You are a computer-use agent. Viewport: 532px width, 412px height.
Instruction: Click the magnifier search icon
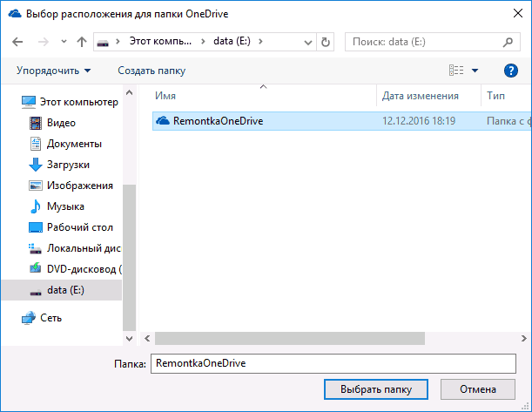click(508, 42)
